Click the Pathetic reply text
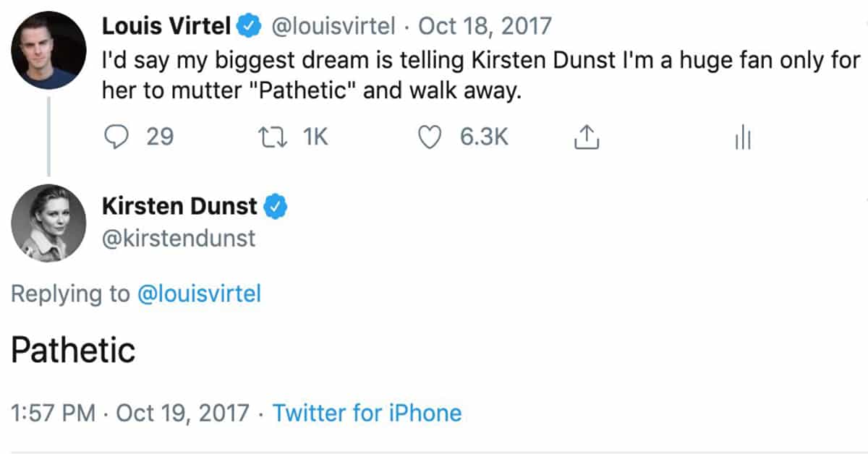Image resolution: width=868 pixels, height=454 pixels. coord(73,351)
